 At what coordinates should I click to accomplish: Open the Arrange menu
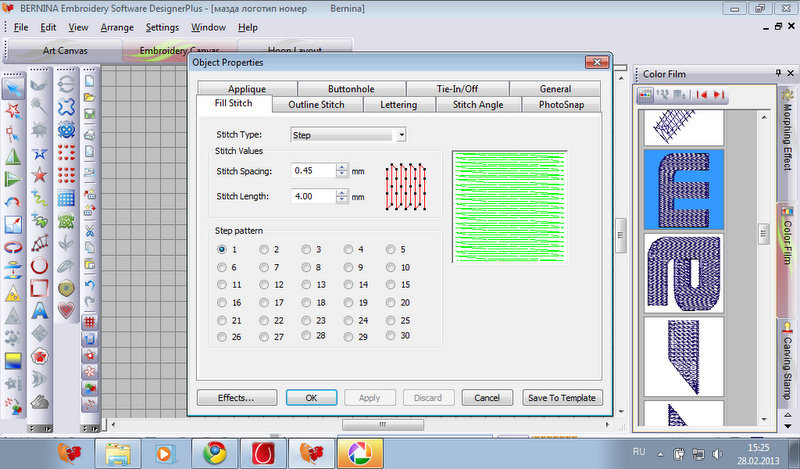116,27
